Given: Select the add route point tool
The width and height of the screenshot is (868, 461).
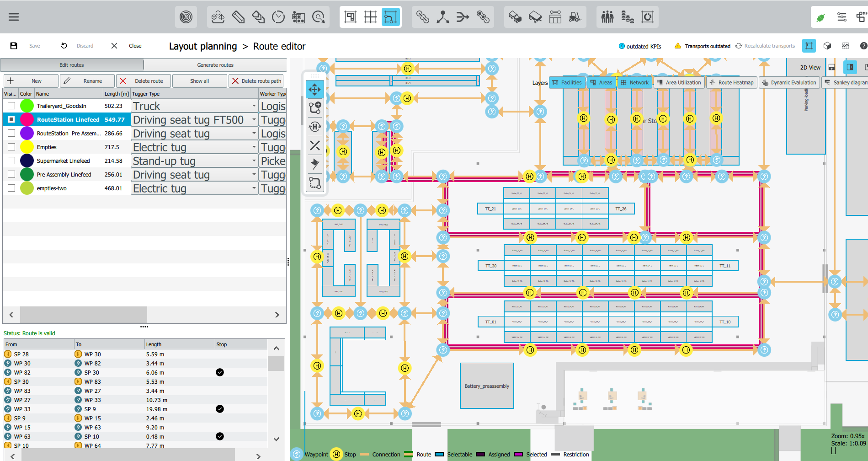Looking at the screenshot, I should [x=315, y=108].
